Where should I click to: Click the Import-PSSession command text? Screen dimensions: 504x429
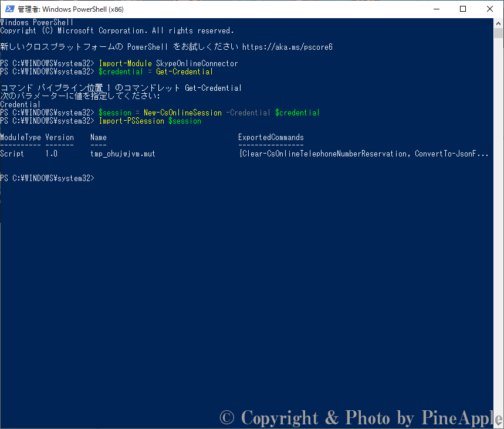pos(131,121)
